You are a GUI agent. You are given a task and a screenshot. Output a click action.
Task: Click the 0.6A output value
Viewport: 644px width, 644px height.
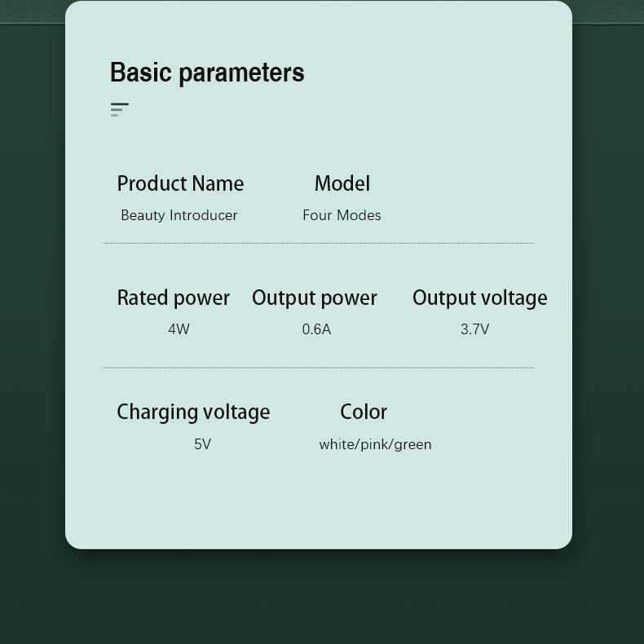point(316,329)
